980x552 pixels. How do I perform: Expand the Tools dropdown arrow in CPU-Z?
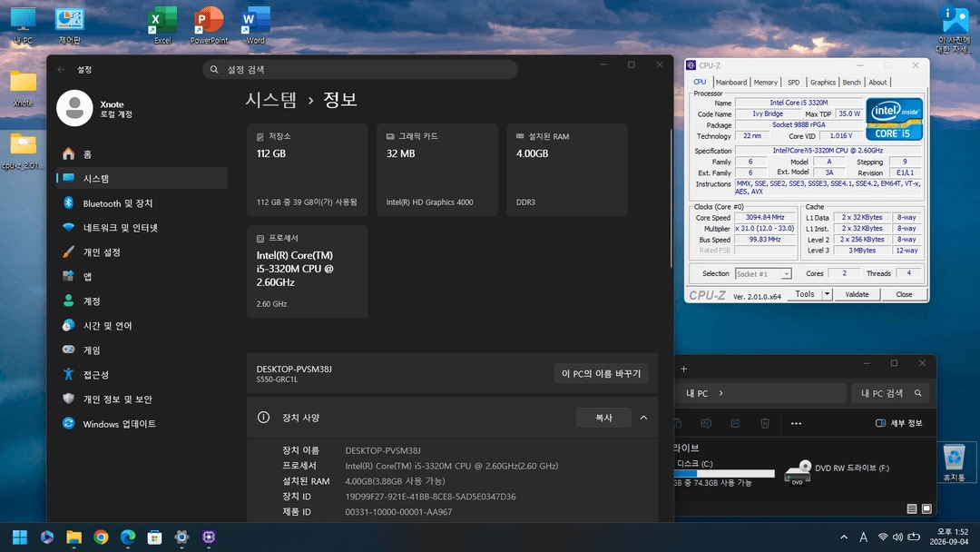tap(827, 294)
